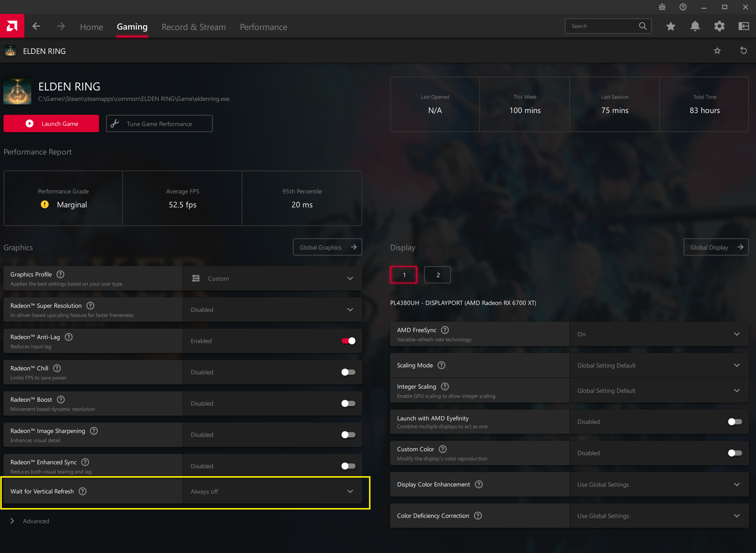Open the favorites/star icon in toolbar
The height and width of the screenshot is (553, 756).
tap(672, 26)
